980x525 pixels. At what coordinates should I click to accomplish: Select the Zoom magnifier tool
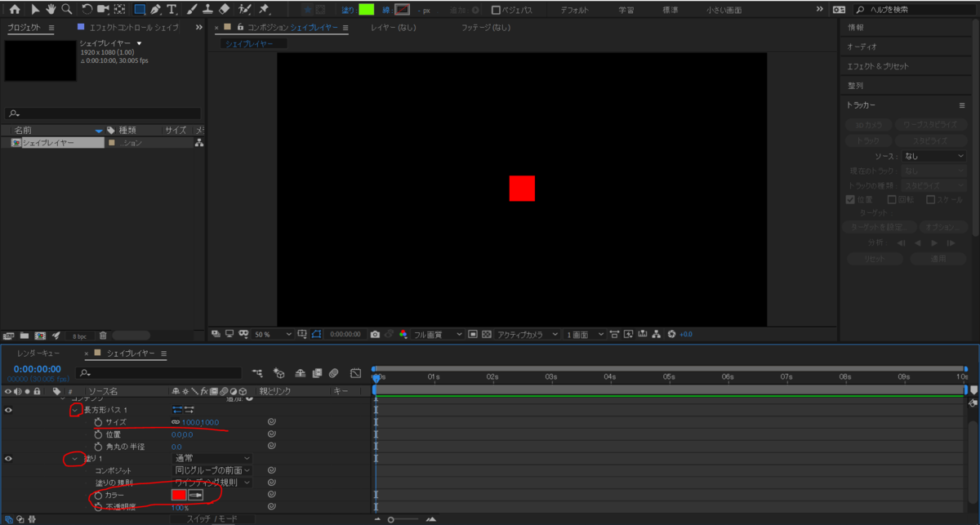click(x=65, y=10)
